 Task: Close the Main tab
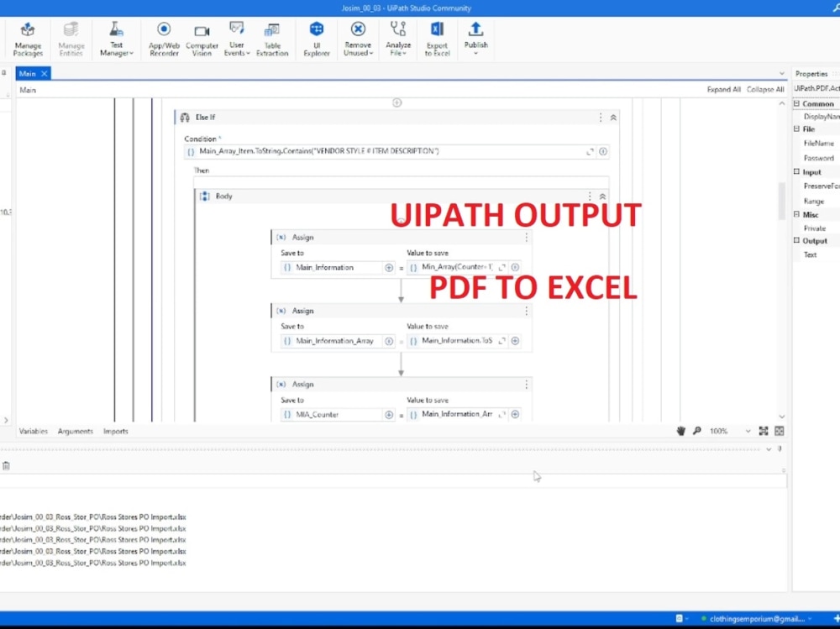coord(45,73)
